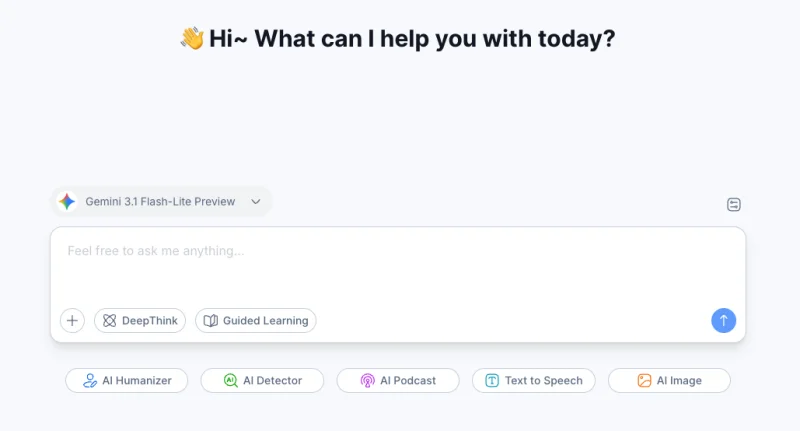Expand the model selector chevron
The image size is (800, 431).
[x=256, y=201]
